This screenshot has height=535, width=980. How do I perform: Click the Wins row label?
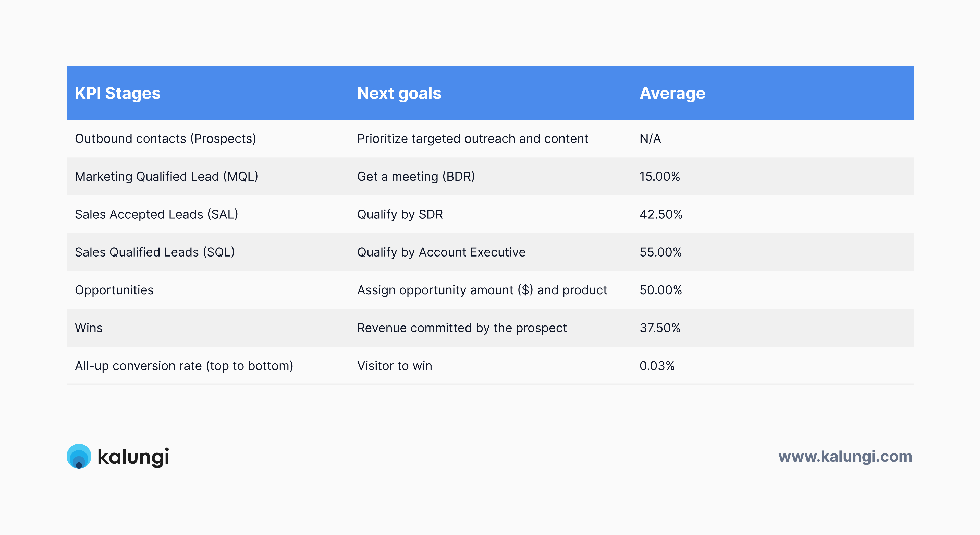89,328
